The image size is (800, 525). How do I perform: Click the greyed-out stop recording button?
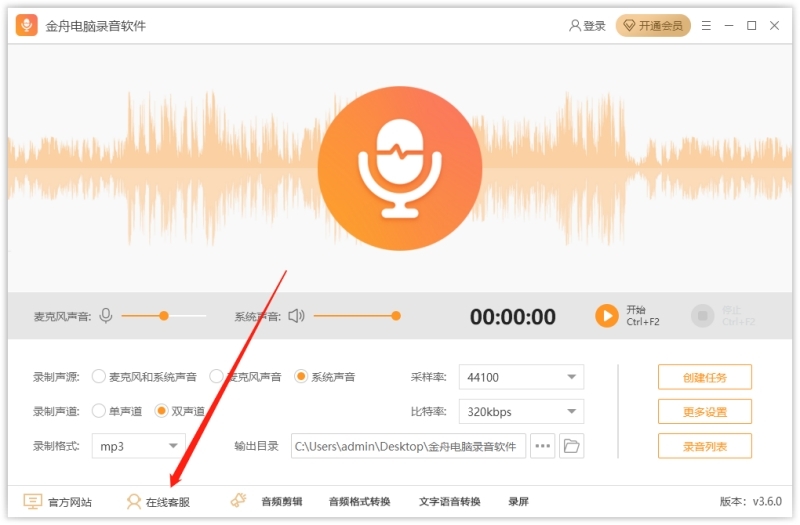click(x=703, y=316)
